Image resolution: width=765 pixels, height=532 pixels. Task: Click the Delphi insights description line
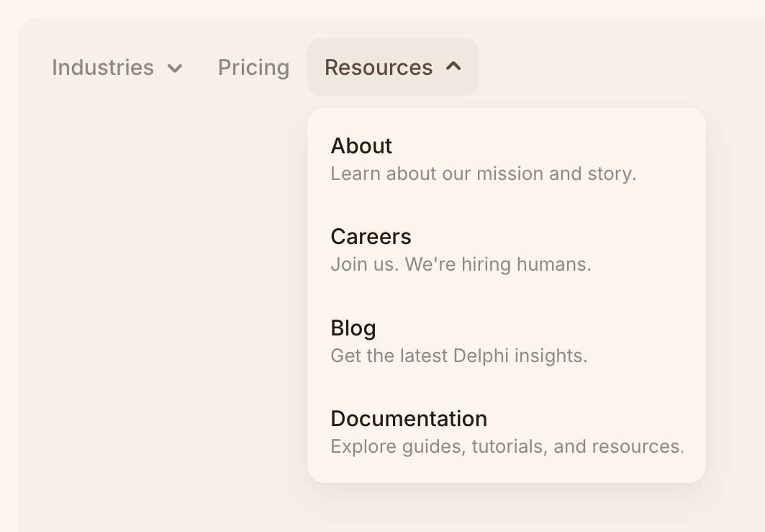coord(459,356)
